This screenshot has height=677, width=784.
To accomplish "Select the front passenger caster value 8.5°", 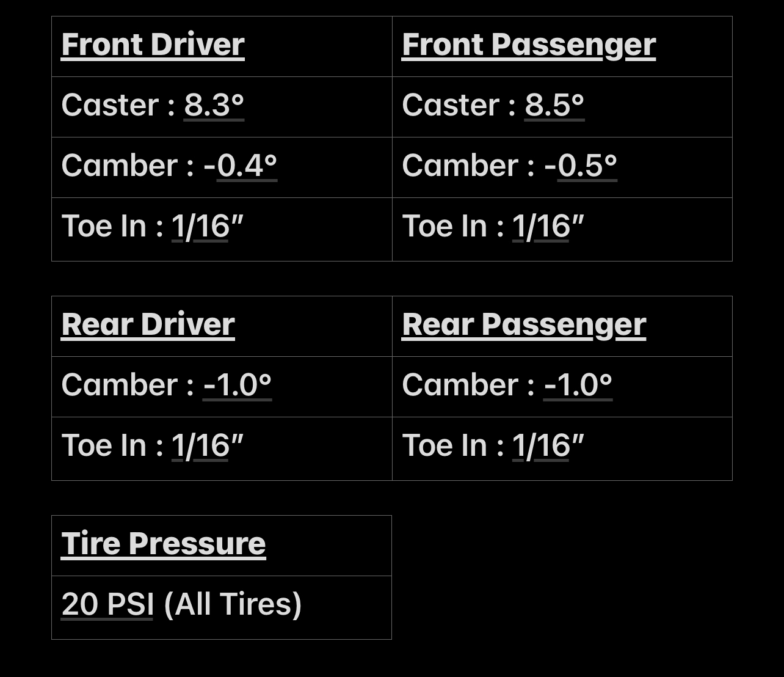I will pyautogui.click(x=554, y=105).
